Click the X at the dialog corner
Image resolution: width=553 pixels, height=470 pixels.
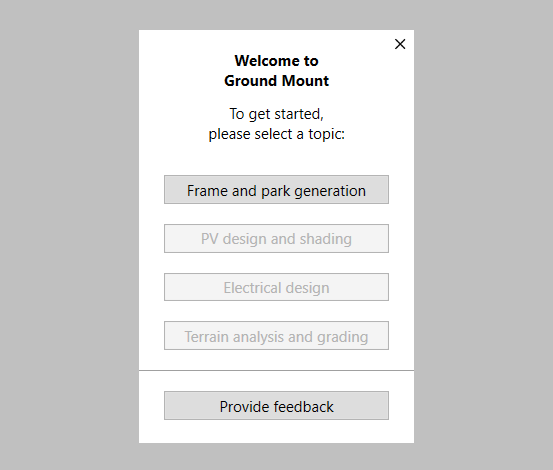[400, 44]
